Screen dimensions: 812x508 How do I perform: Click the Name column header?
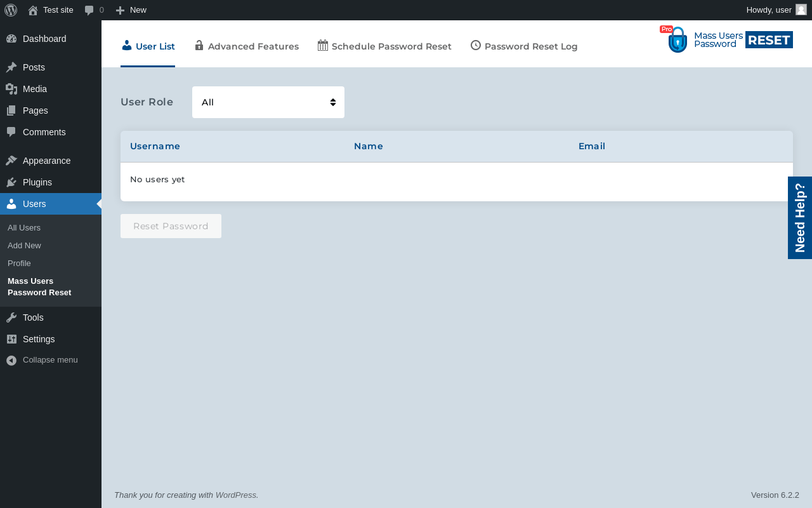click(369, 146)
